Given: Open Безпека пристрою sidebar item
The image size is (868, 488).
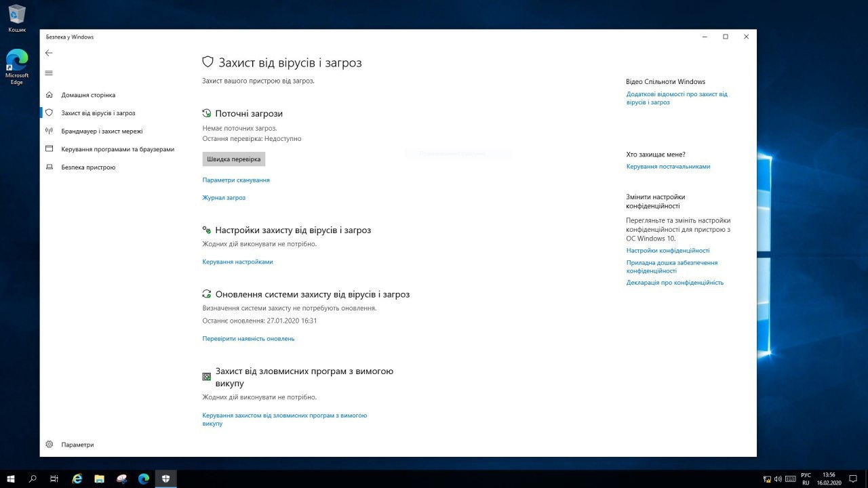Looking at the screenshot, I should pyautogui.click(x=88, y=167).
